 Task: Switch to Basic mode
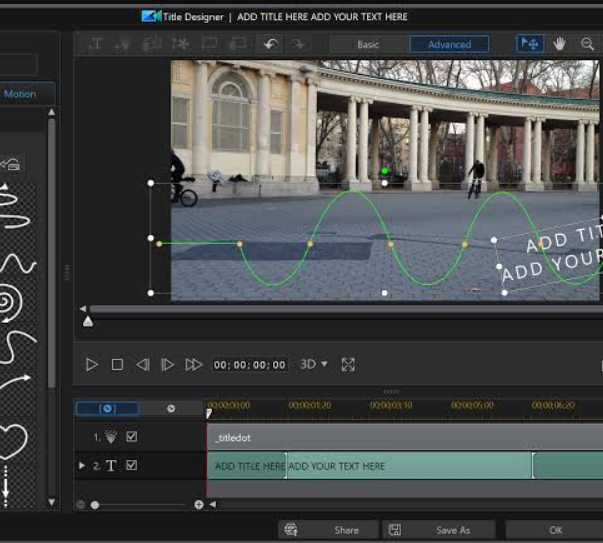point(368,45)
